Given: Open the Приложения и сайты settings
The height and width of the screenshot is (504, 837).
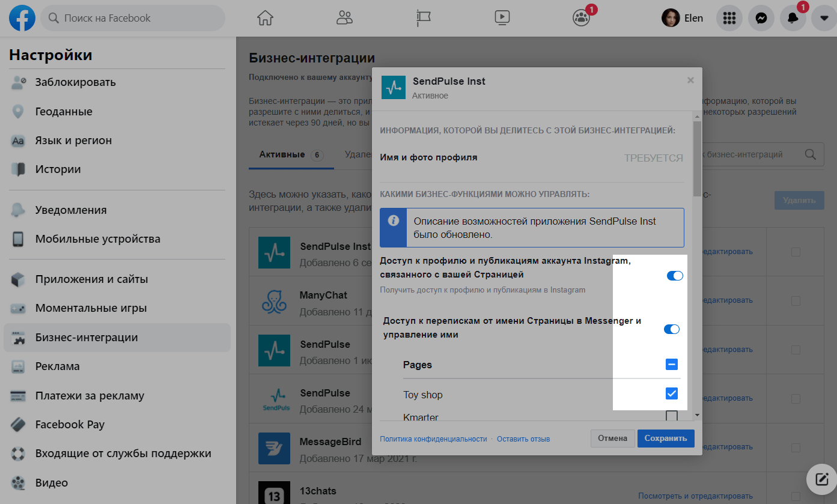Looking at the screenshot, I should click(x=117, y=279).
